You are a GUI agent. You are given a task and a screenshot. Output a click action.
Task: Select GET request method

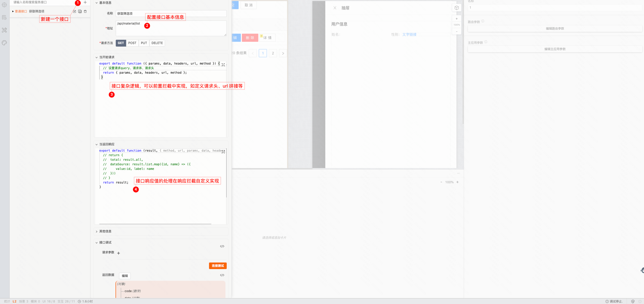tap(121, 43)
